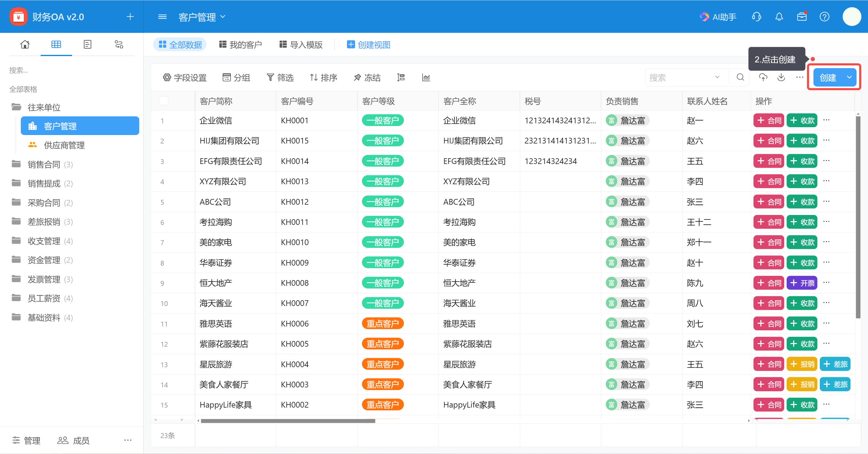Screen dimensions: 868x454
Task: Open the AI助手 assistant
Action: [x=718, y=17]
